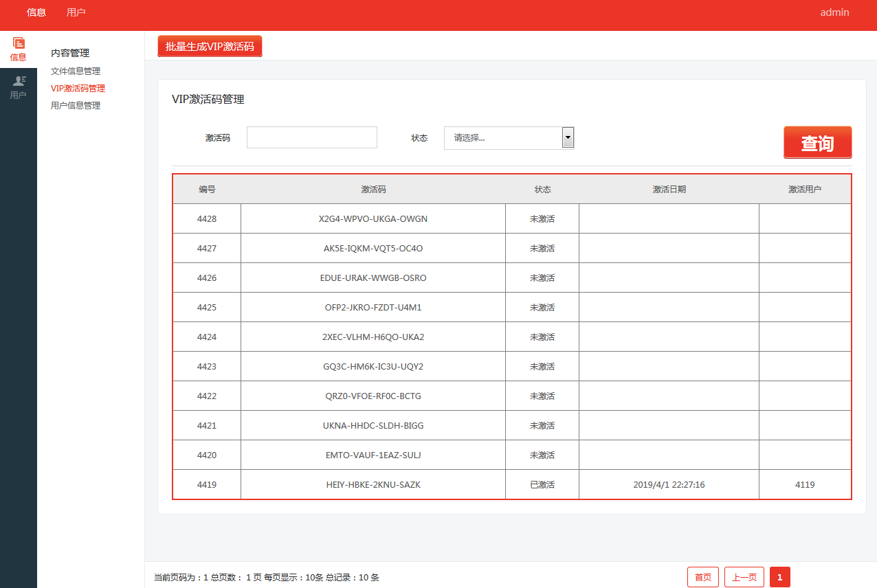This screenshot has width=877, height=588.
Task: Select the 用户 icon in the left sidebar
Action: point(17,87)
